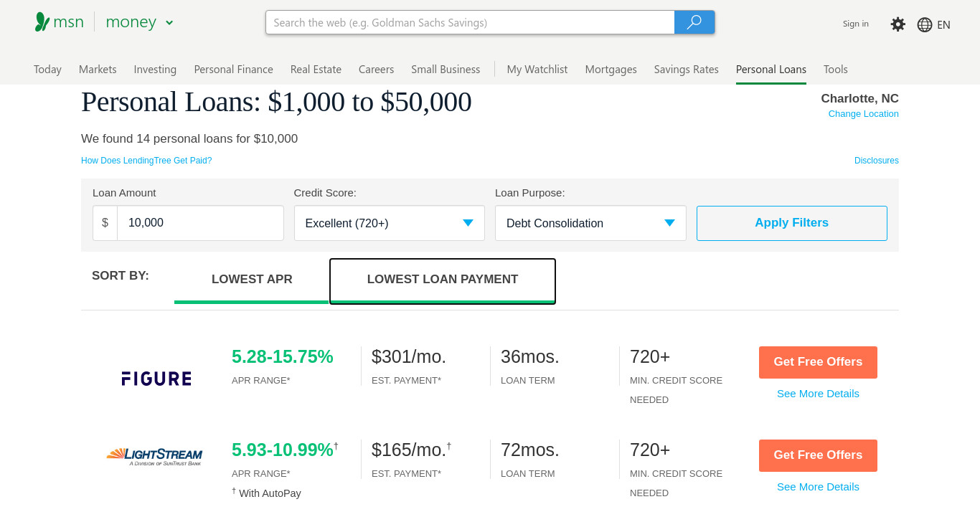Click the money section title
980x522 pixels.
pos(131,22)
